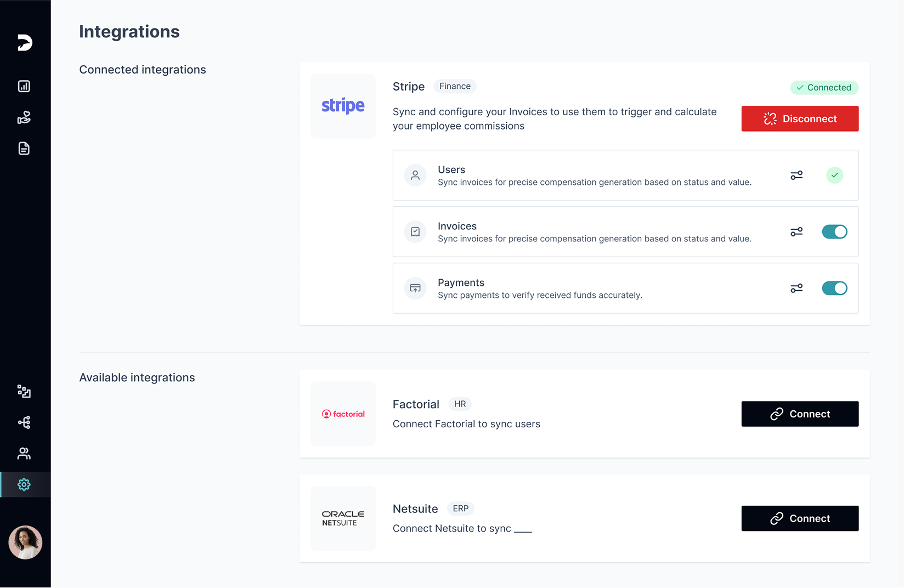Click the green checkmark on Users sync
The height and width of the screenshot is (588, 904).
coord(834,175)
